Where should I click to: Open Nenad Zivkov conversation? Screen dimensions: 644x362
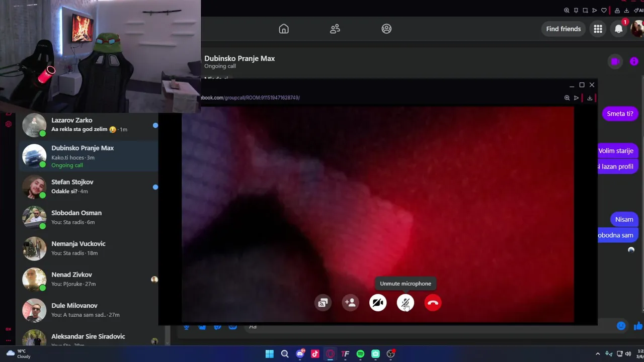[x=89, y=279]
